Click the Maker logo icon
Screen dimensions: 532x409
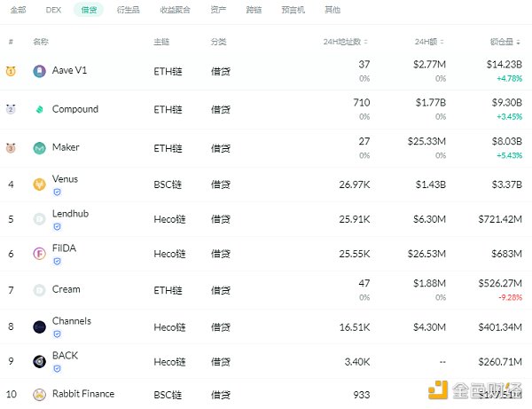coord(39,147)
